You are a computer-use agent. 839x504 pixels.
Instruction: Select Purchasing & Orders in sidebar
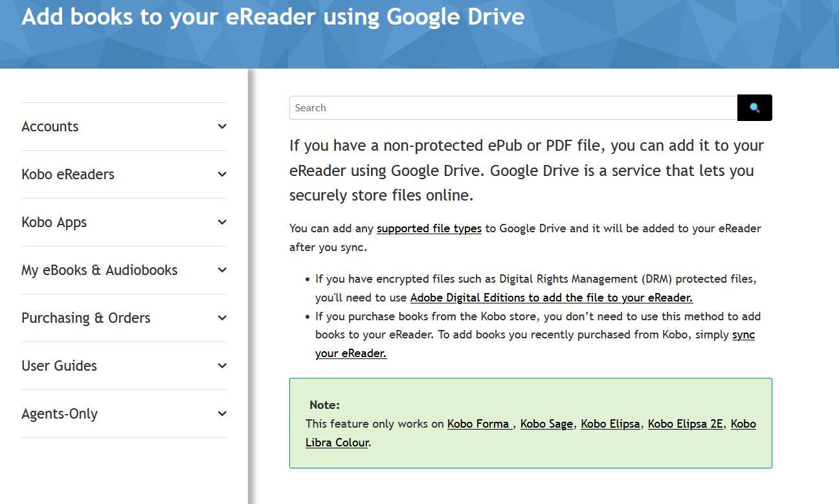tap(85, 318)
